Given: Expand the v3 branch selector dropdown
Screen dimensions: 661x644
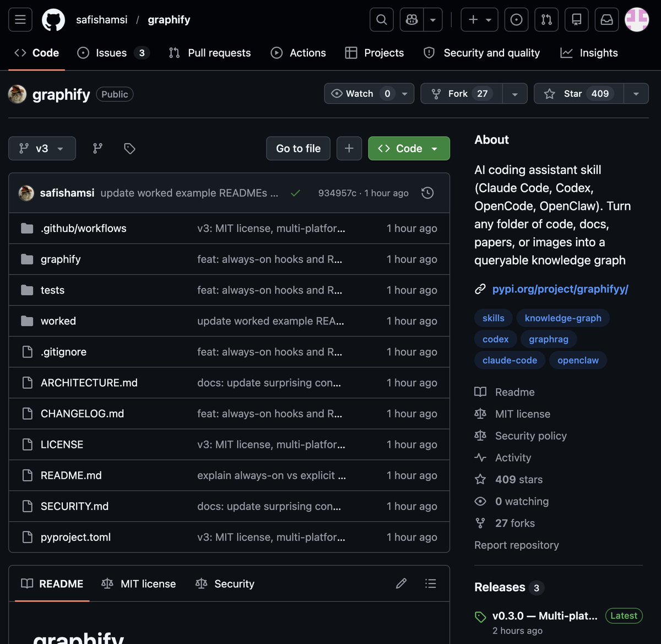Looking at the screenshot, I should [42, 148].
